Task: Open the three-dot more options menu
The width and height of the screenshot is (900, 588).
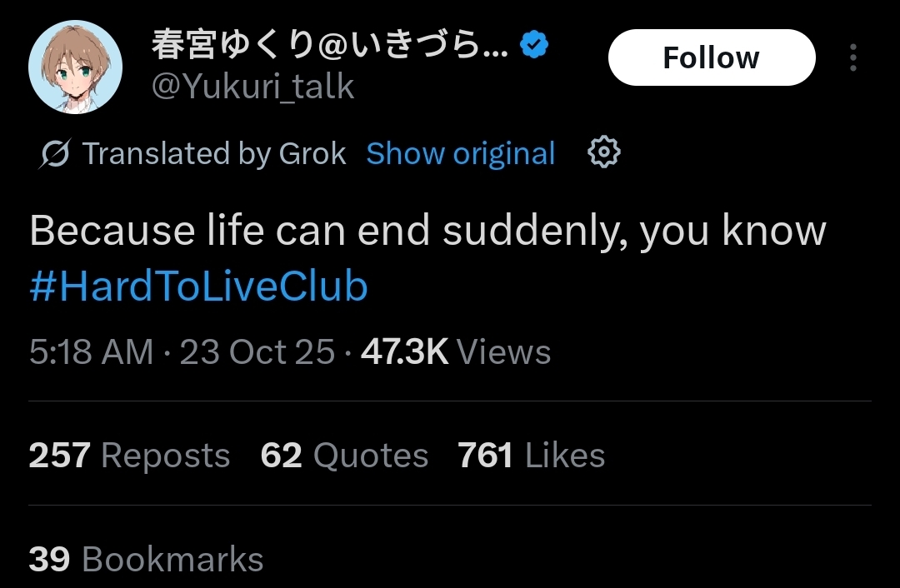Action: pos(853,57)
